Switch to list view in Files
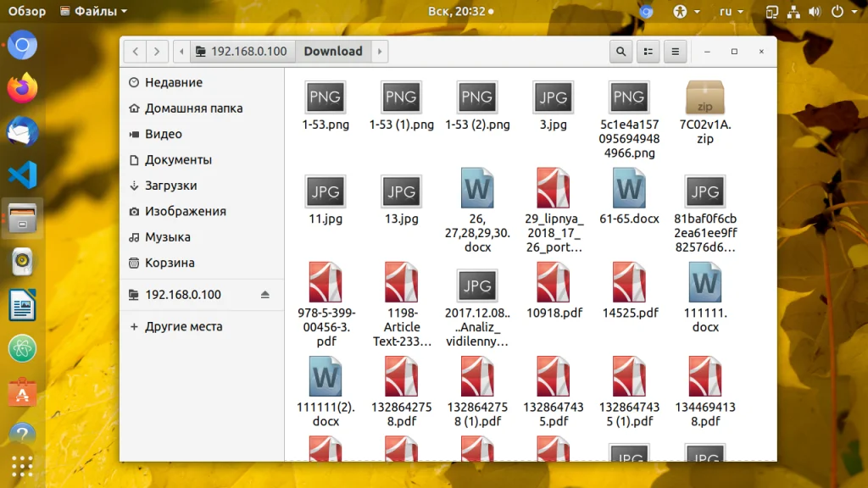Viewport: 868px width, 488px height. click(x=648, y=52)
